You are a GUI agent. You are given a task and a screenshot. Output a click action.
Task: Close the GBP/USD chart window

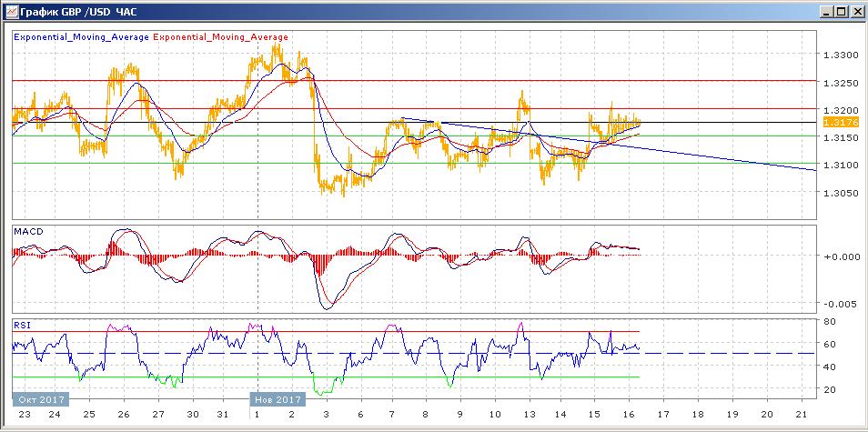point(856,12)
